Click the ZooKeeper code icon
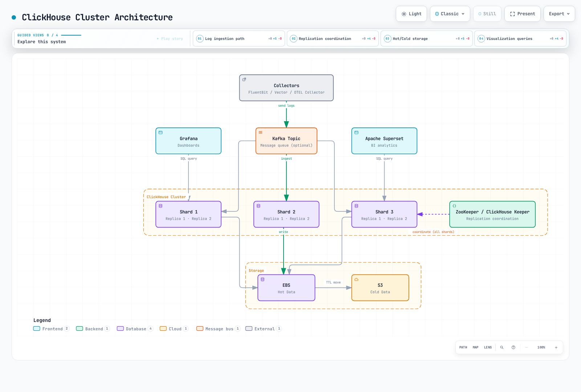The height and width of the screenshot is (392, 581). 454,206
